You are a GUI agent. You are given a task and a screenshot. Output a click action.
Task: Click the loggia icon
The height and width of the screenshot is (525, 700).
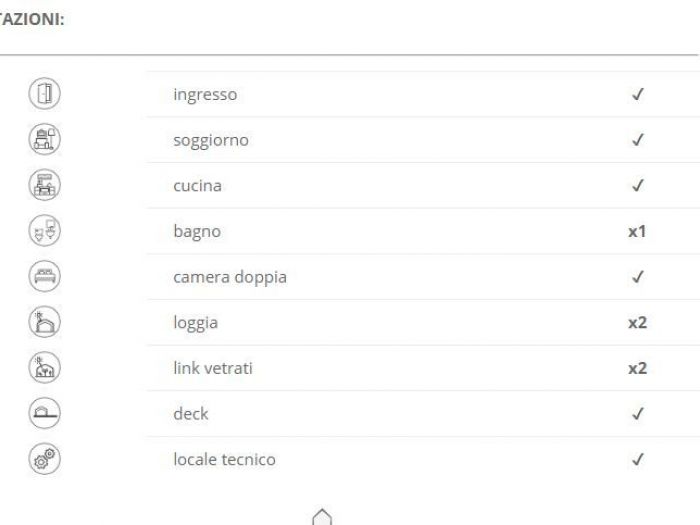[43, 323]
